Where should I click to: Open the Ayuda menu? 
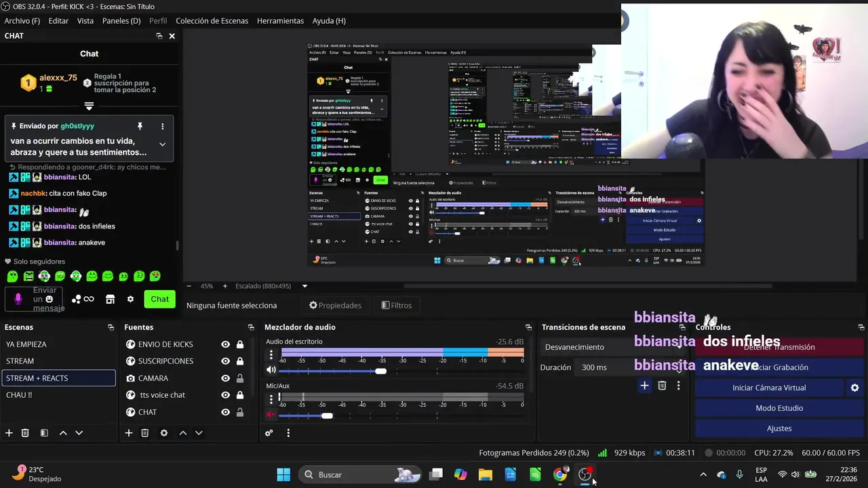pyautogui.click(x=329, y=21)
